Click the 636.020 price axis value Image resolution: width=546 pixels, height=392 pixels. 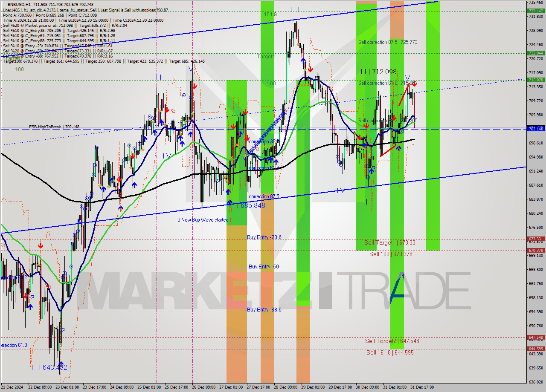coord(536,382)
